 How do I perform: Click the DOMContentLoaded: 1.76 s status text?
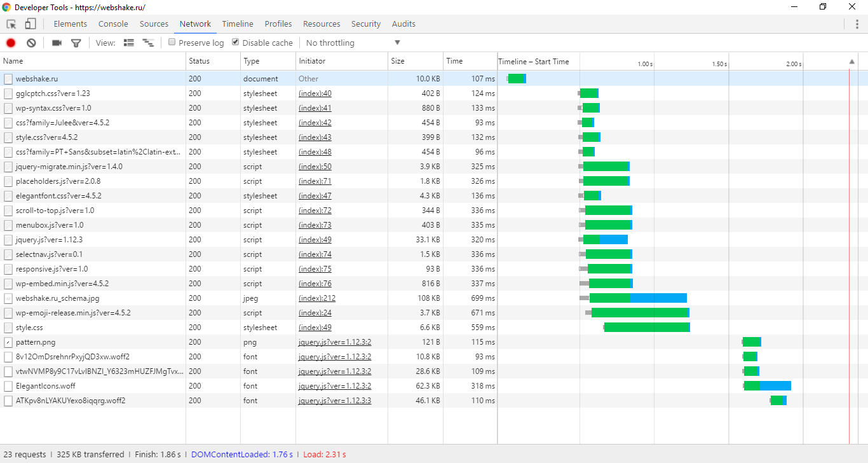coord(242,455)
